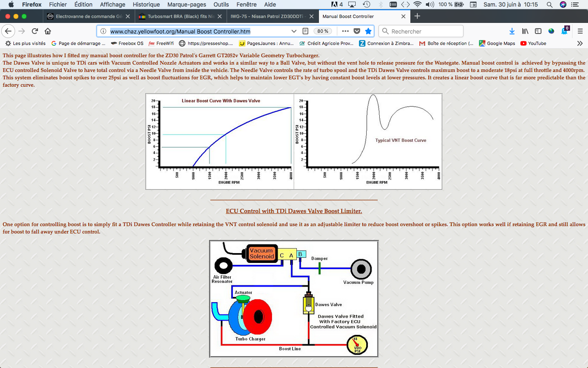This screenshot has width=588, height=368.
Task: Show more bookmarks toolbar items
Action: [x=580, y=43]
